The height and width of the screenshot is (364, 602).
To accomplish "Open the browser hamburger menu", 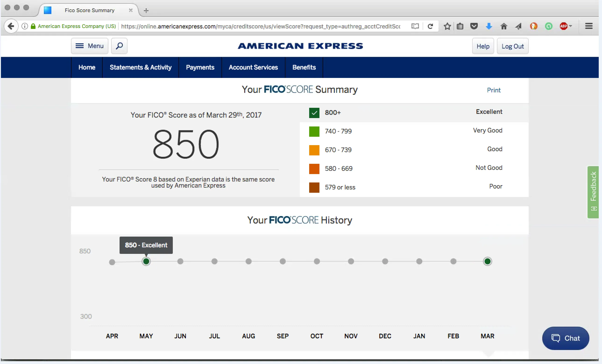I will pyautogui.click(x=589, y=26).
